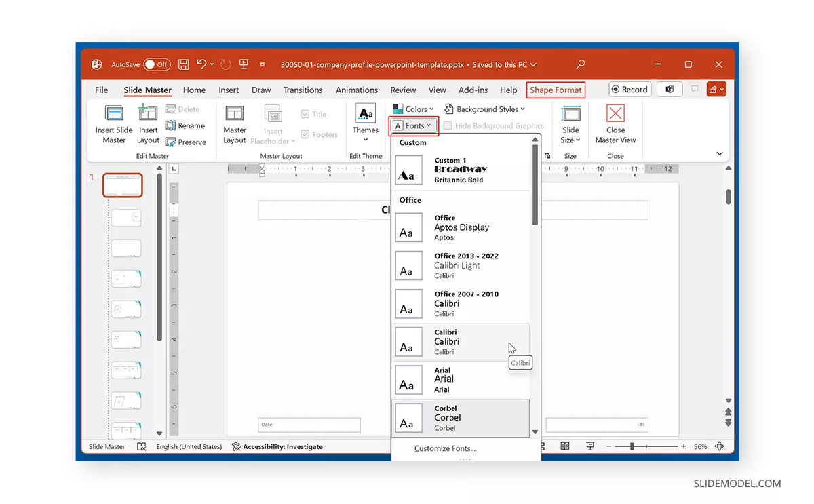The width and height of the screenshot is (814, 504).
Task: Switch to the Review tab
Action: (403, 90)
